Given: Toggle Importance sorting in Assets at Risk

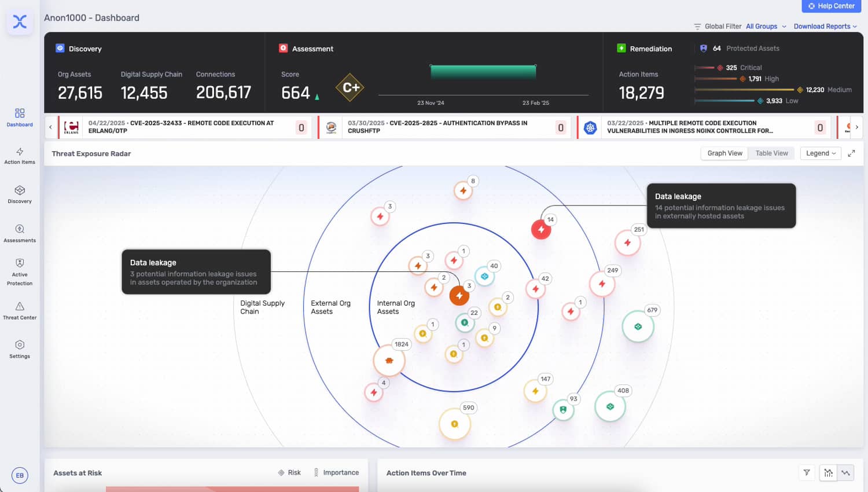Looking at the screenshot, I should click(336, 473).
